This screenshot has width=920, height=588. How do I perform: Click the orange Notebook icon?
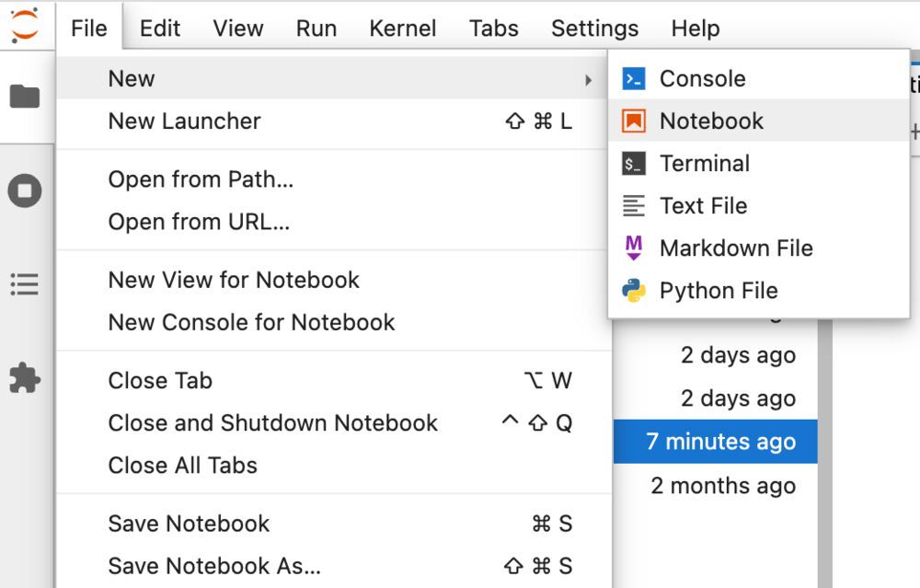[x=634, y=121]
